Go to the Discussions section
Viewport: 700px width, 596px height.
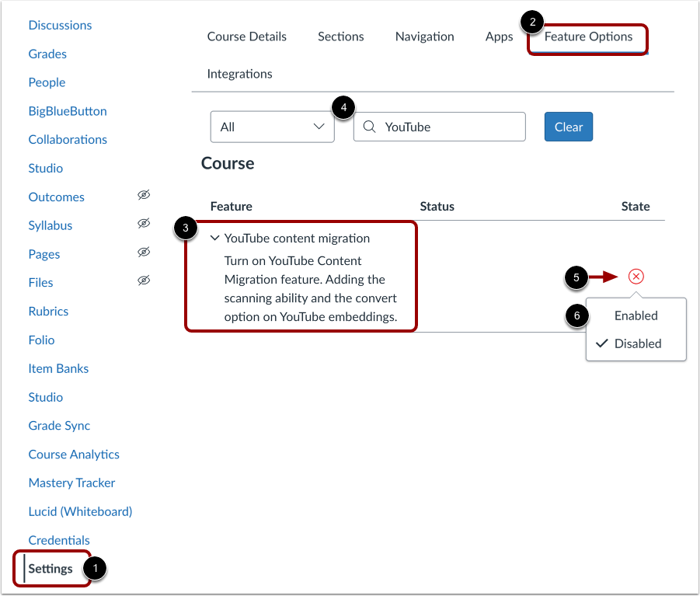pyautogui.click(x=60, y=25)
